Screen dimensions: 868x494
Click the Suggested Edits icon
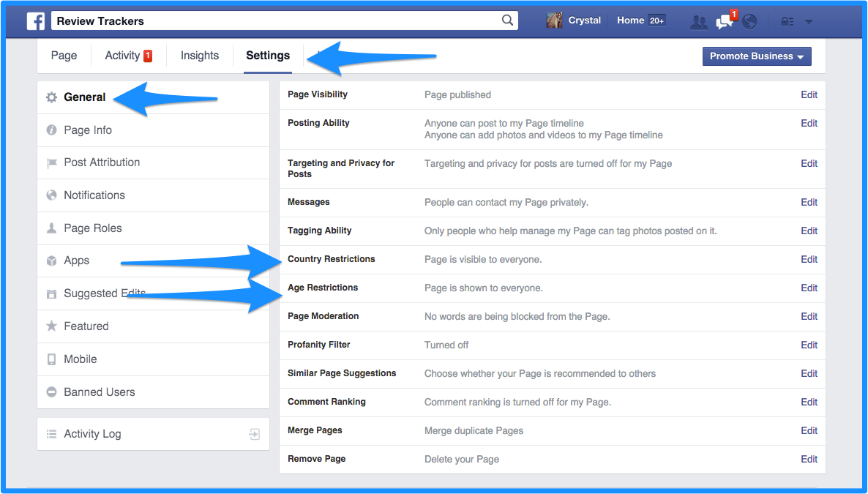click(51, 293)
